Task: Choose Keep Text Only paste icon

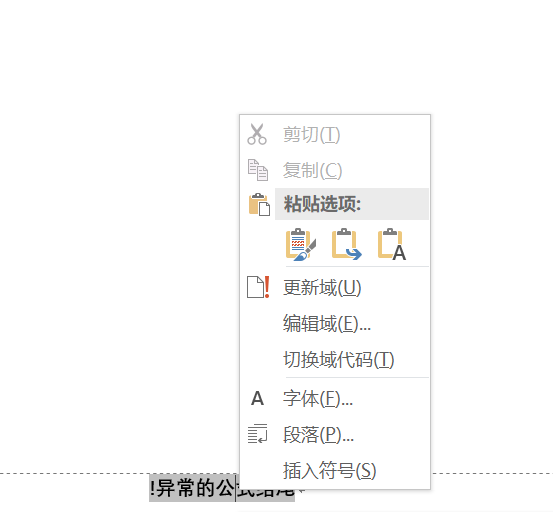Action: [392, 244]
